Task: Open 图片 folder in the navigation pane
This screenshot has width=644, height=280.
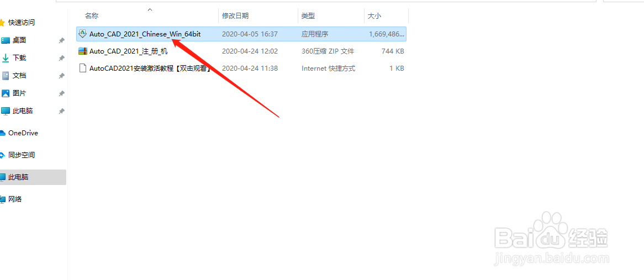Action: point(19,93)
